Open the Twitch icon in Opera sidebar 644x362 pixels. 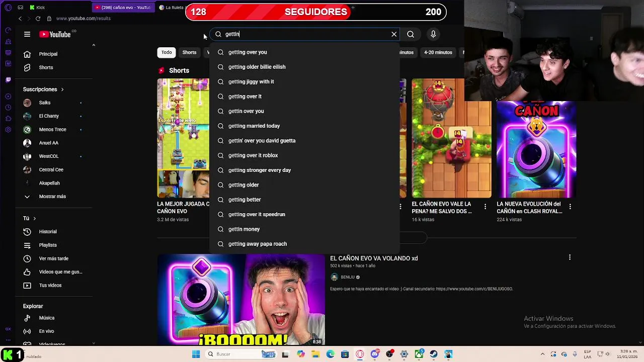(8, 79)
